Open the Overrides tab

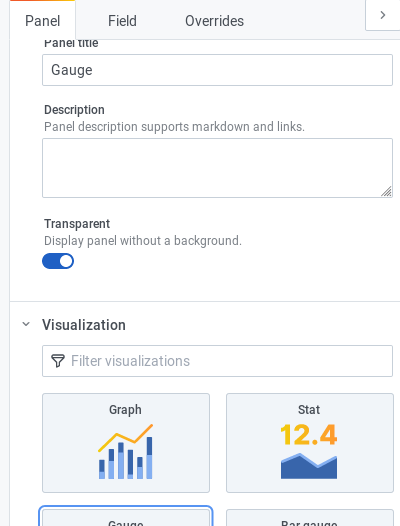[x=214, y=21]
